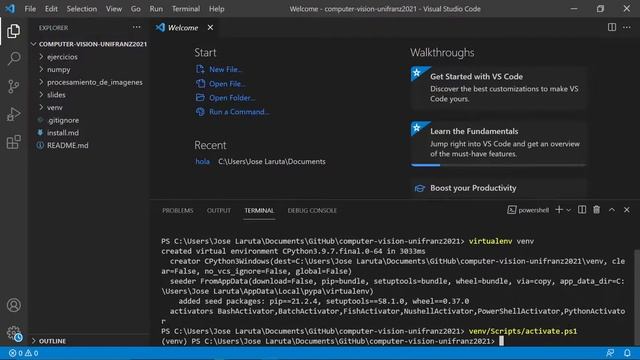Select the Welcome editor tab
This screenshot has width=640, height=360.
[183, 27]
